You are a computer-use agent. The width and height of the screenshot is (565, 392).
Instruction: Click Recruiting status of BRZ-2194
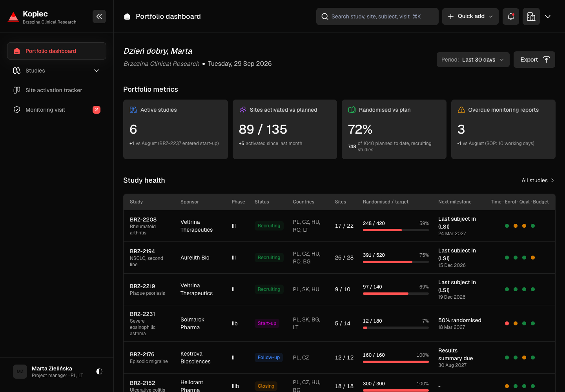click(269, 258)
